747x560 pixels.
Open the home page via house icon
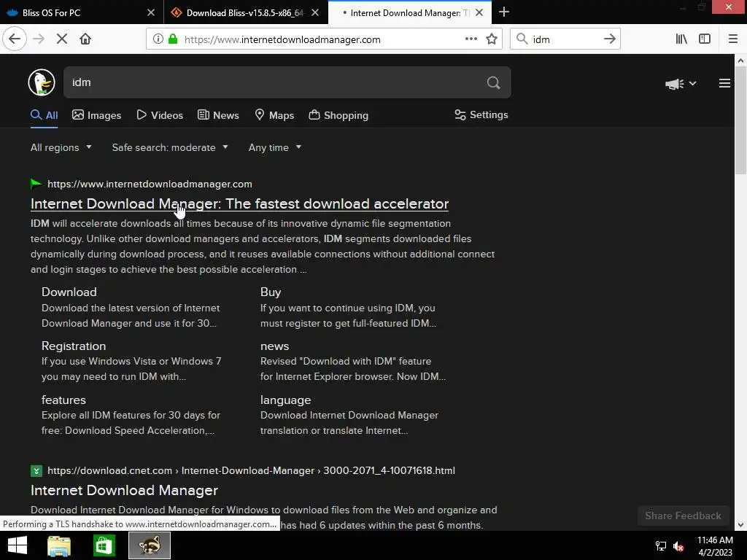click(85, 39)
